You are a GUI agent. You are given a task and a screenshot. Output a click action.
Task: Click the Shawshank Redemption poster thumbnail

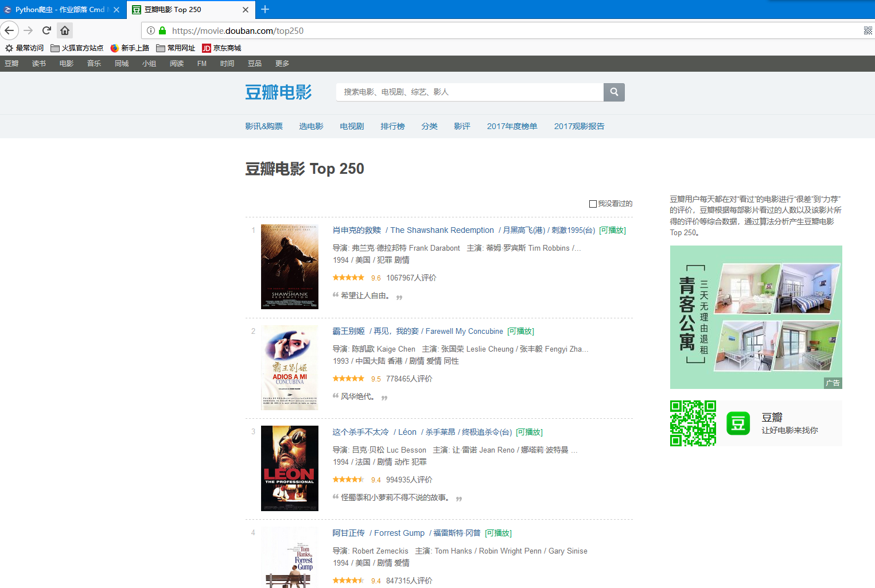click(290, 267)
